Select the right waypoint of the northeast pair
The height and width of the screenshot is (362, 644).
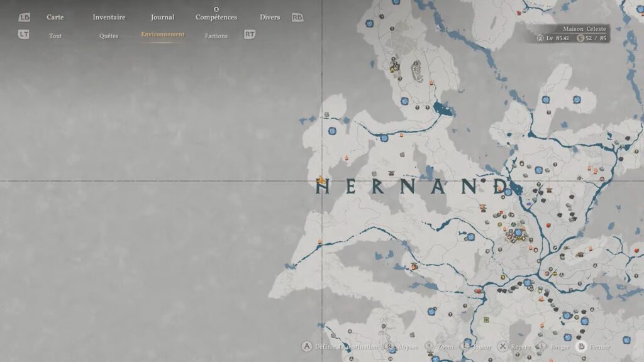click(x=577, y=99)
